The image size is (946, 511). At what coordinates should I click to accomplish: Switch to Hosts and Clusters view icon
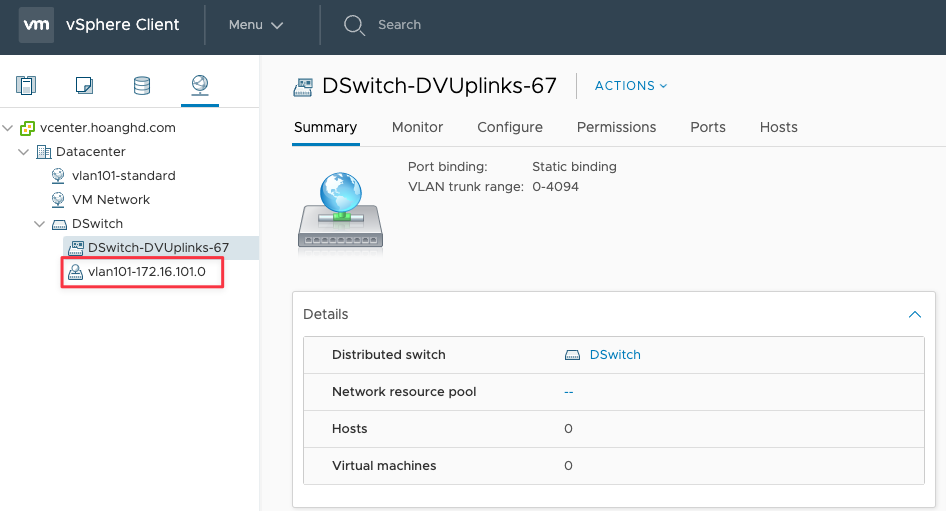tap(26, 85)
